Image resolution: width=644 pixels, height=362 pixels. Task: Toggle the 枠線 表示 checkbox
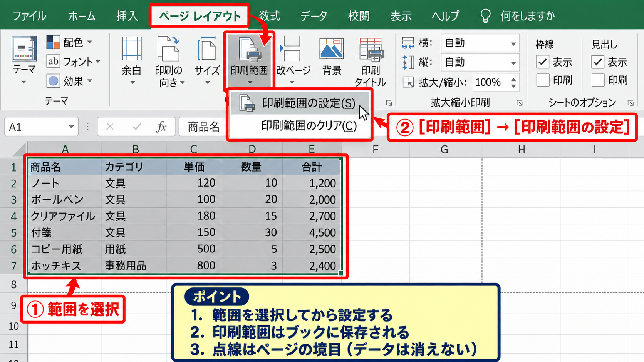[543, 62]
